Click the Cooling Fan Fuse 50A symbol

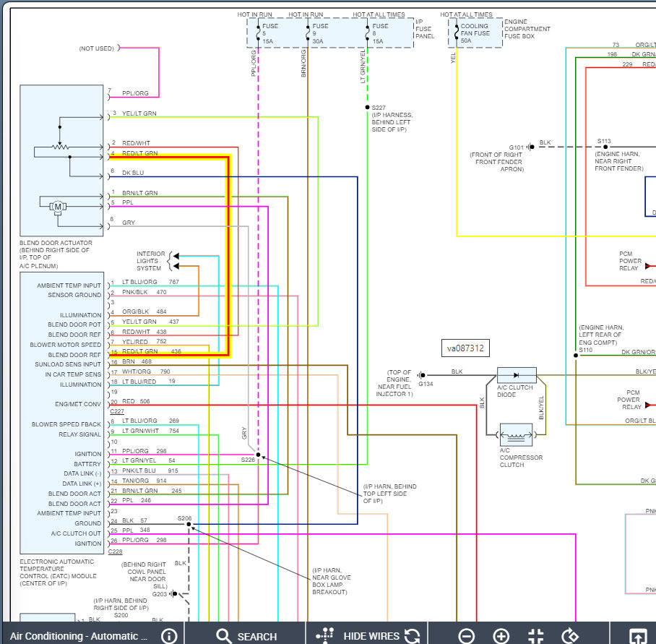[x=457, y=33]
